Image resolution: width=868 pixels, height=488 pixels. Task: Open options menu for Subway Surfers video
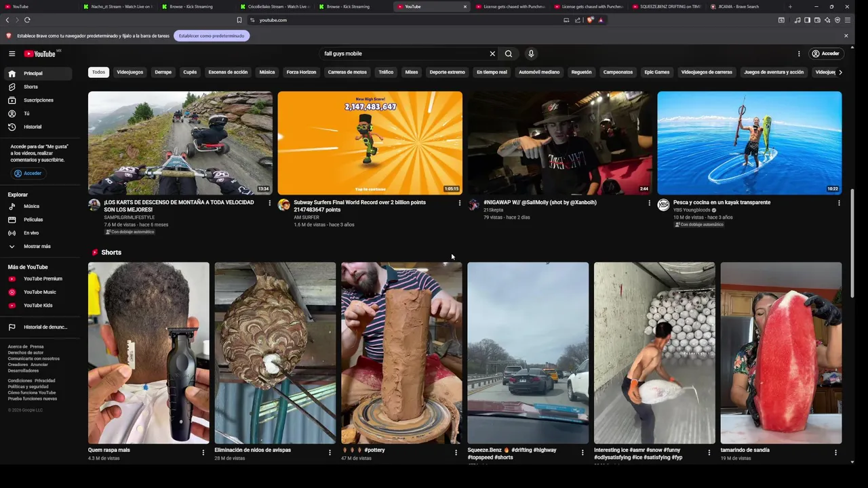tap(459, 203)
